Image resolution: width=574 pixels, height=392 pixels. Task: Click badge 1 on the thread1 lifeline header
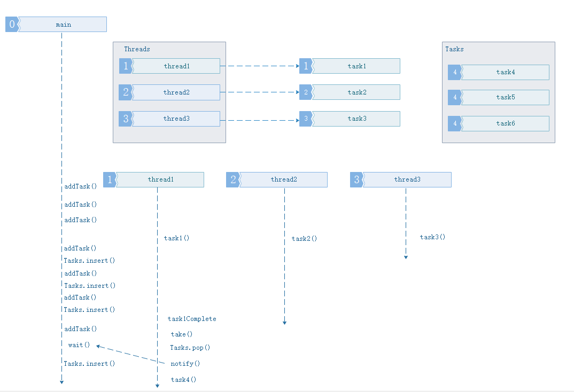(x=110, y=179)
